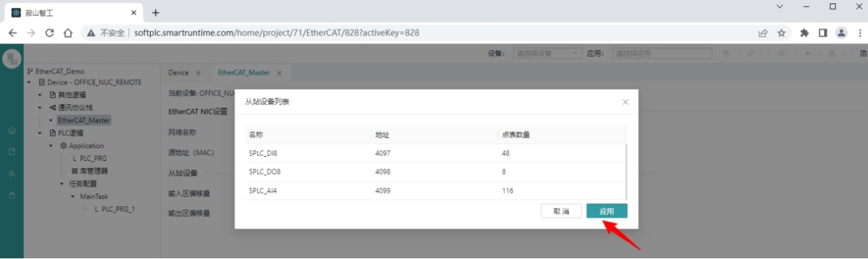Click point count cell 116
The image size is (868, 259).
coord(507,190)
